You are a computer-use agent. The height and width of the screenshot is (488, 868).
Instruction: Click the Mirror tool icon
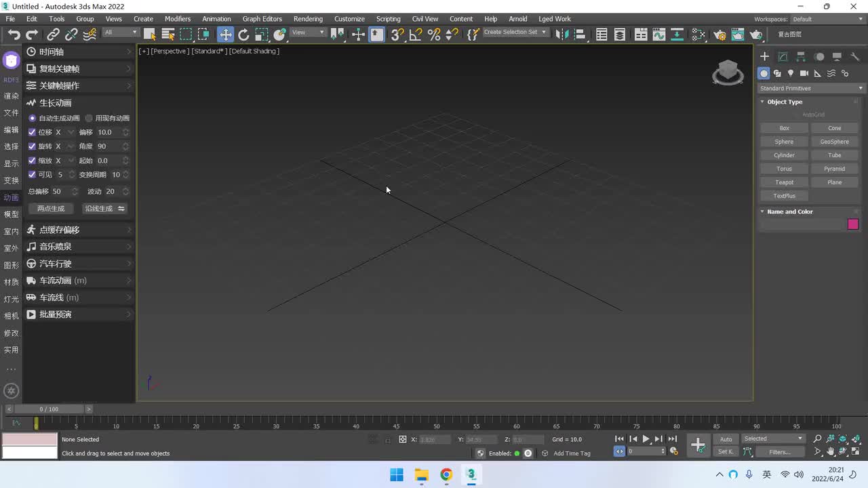pyautogui.click(x=561, y=35)
